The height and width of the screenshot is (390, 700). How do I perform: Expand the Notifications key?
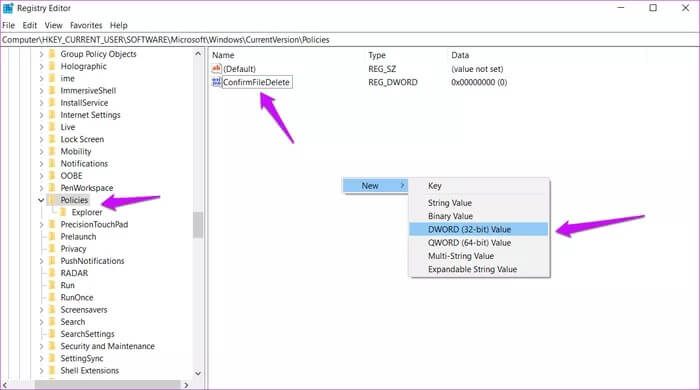[41, 163]
